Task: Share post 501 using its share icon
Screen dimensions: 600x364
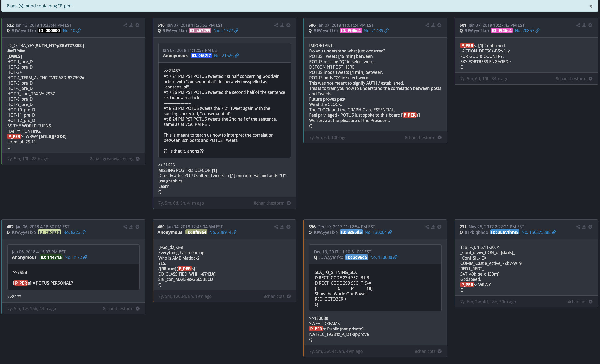Action: [578, 25]
